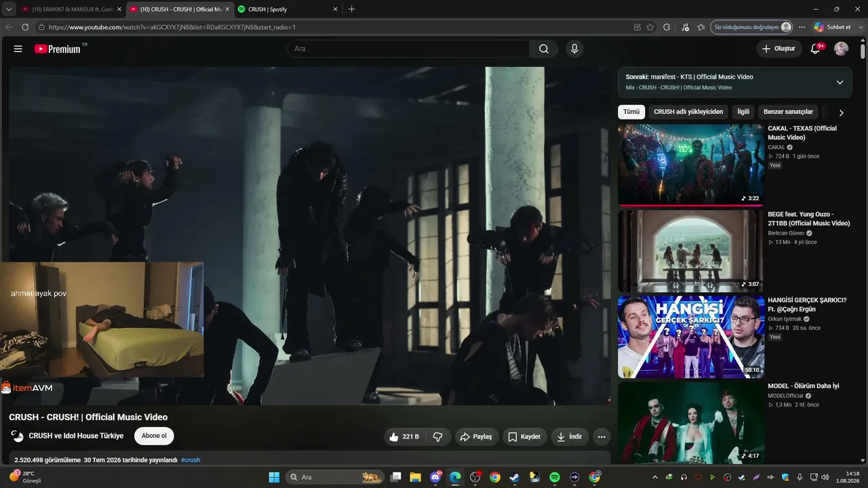Select the Tümü filter chip
The image size is (868, 488).
coord(631,112)
